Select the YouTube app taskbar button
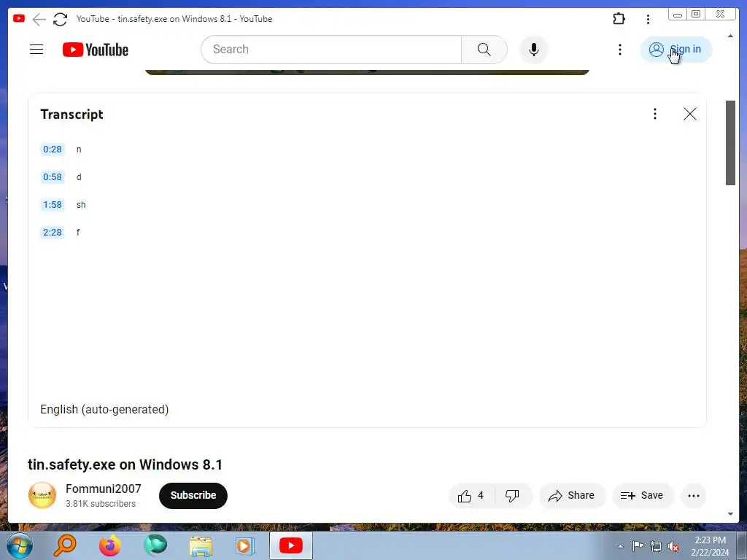747x560 pixels. pos(291,545)
